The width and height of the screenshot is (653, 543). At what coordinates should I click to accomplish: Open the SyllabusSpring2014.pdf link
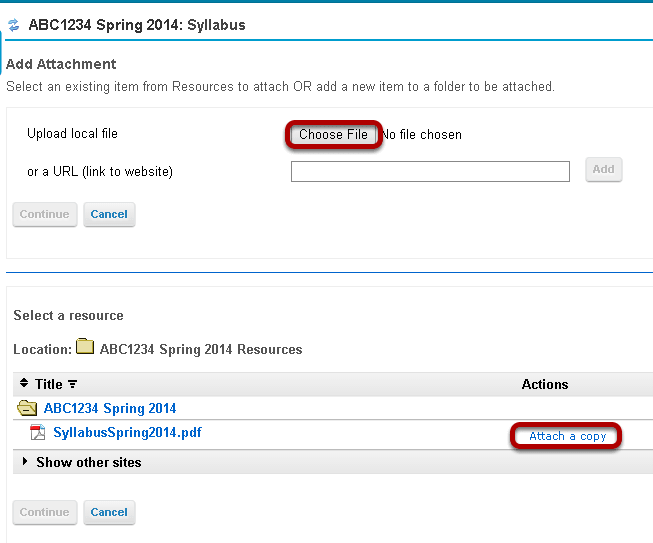click(127, 432)
